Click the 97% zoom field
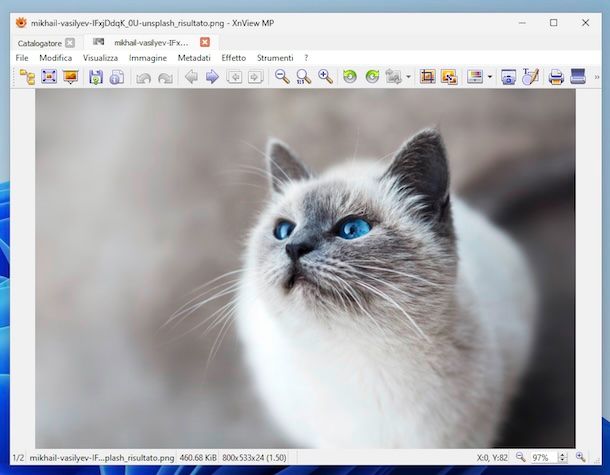This screenshot has width=610, height=475. click(x=544, y=457)
